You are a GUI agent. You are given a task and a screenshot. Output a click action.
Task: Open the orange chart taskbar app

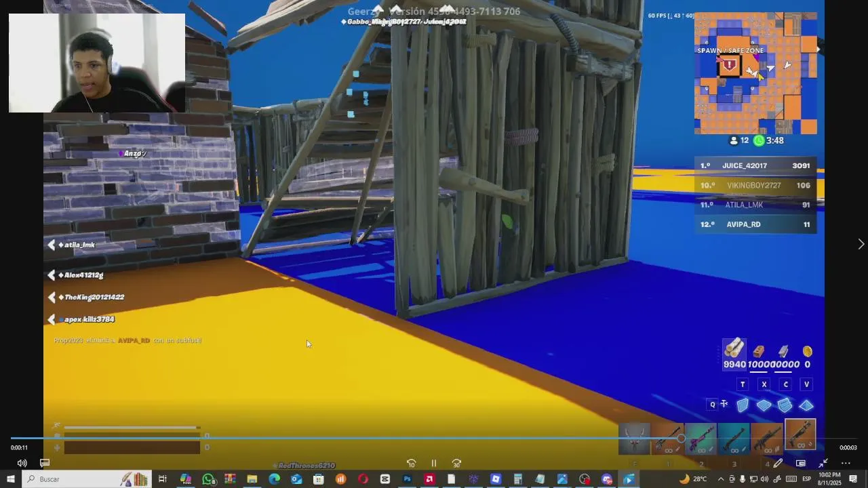[340, 479]
